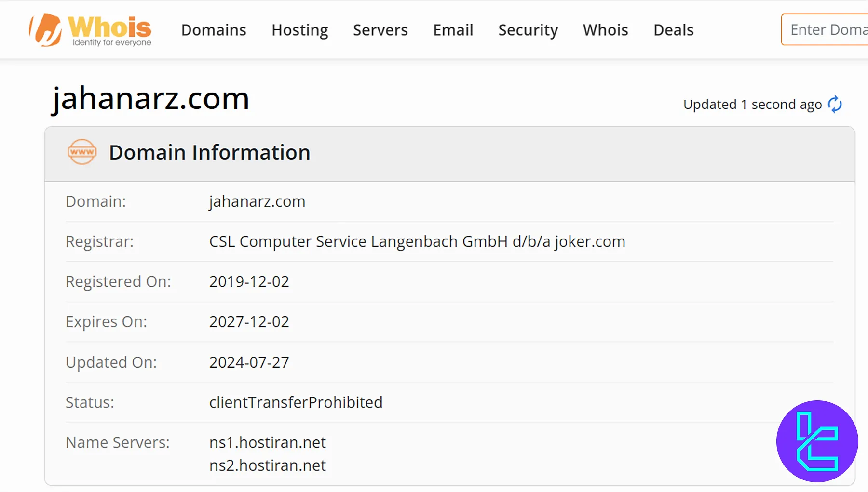Image resolution: width=868 pixels, height=492 pixels.
Task: Open the Deals menu
Action: 673,30
